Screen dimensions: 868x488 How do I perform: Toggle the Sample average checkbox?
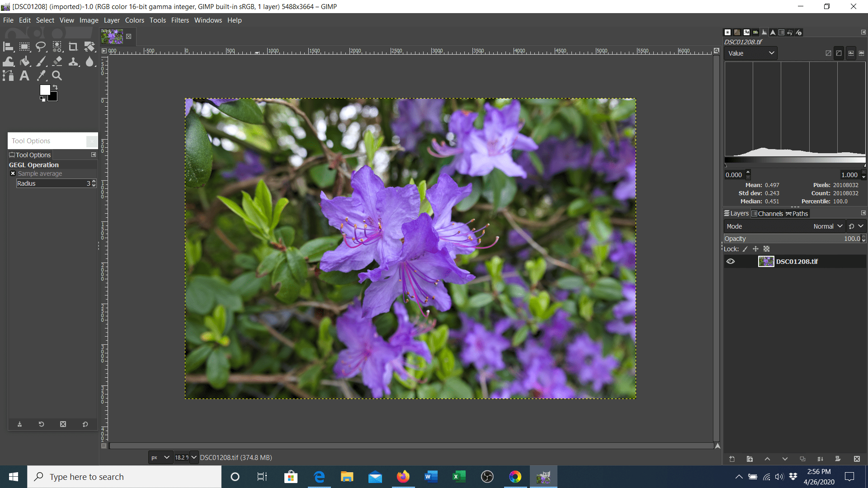click(x=13, y=174)
